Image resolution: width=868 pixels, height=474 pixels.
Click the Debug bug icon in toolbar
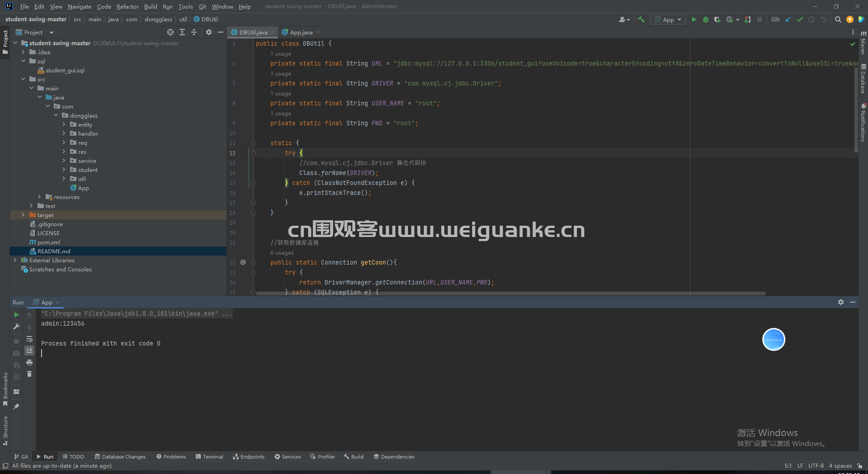(x=705, y=19)
